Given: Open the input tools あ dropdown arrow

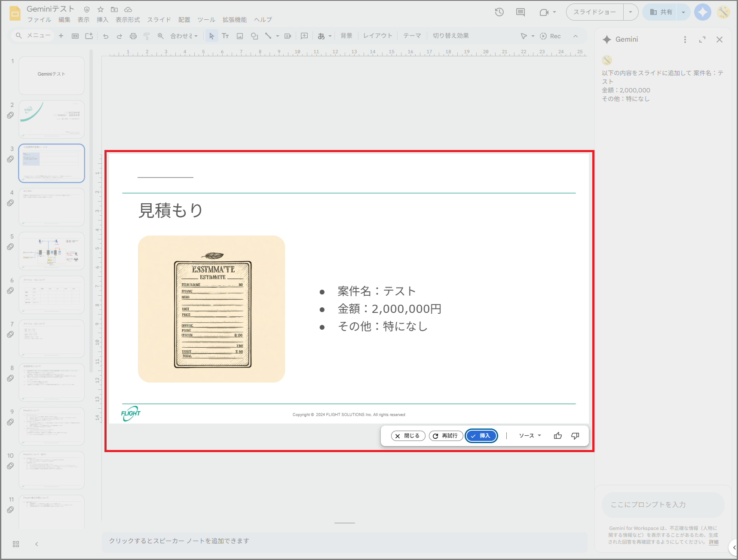Looking at the screenshot, I should point(330,36).
